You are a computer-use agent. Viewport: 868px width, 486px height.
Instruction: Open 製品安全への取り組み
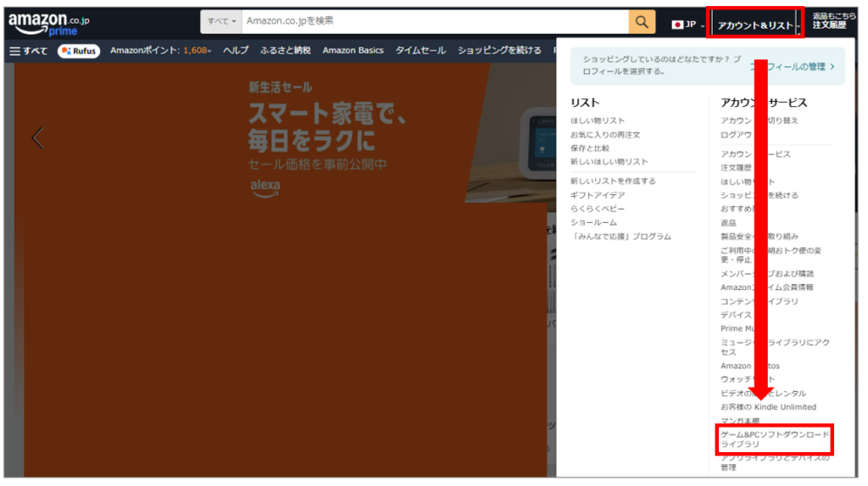[x=759, y=237]
